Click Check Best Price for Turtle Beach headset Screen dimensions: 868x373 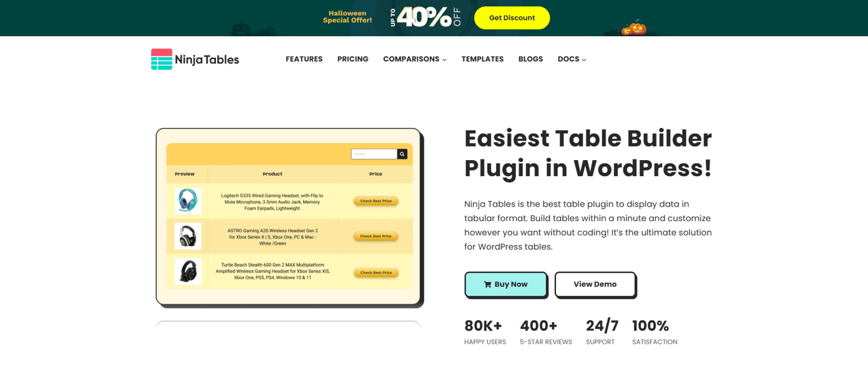coord(376,273)
